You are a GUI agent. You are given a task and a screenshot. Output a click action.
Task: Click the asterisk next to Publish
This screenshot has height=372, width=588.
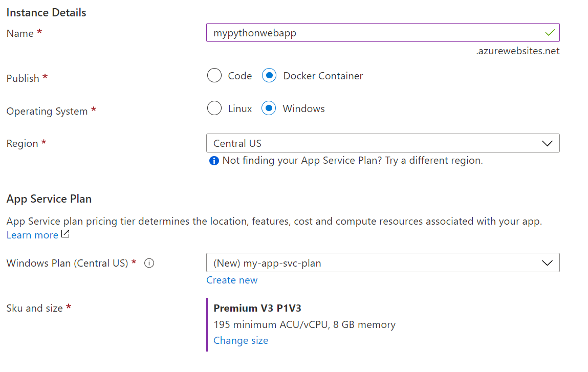(46, 78)
